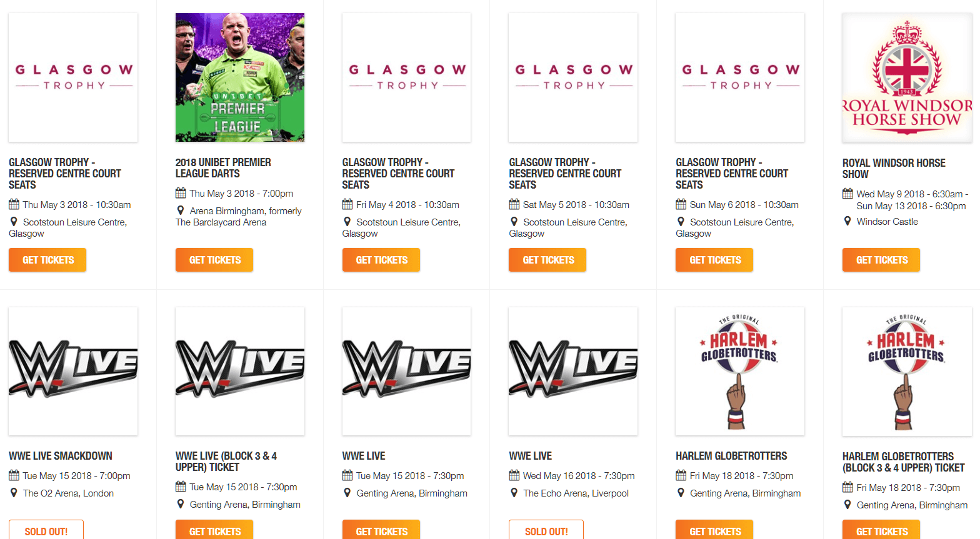Click the Premier League Darts event thumbnail

(240, 77)
